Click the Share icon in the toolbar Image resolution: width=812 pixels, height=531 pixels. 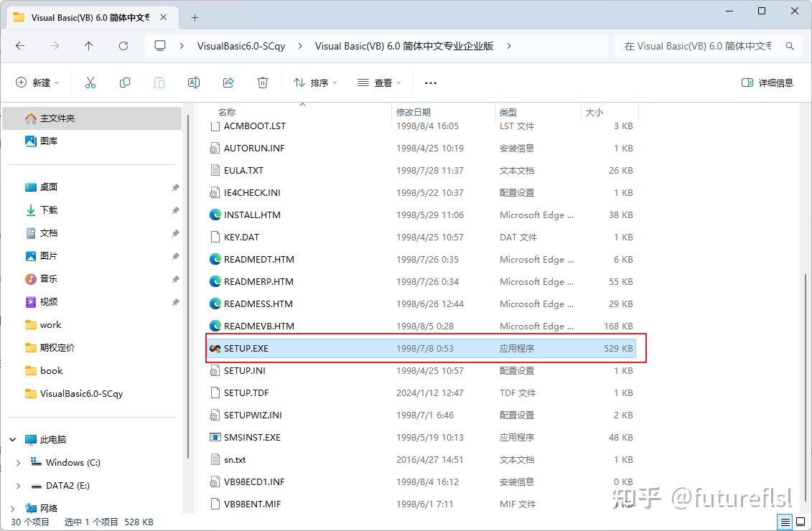coord(228,83)
